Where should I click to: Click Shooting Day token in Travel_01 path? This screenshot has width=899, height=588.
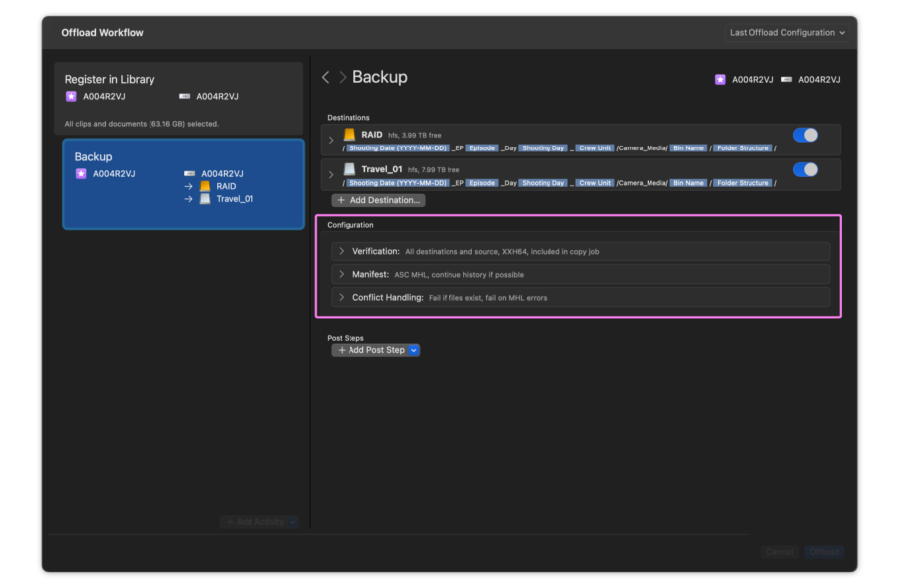click(x=543, y=183)
